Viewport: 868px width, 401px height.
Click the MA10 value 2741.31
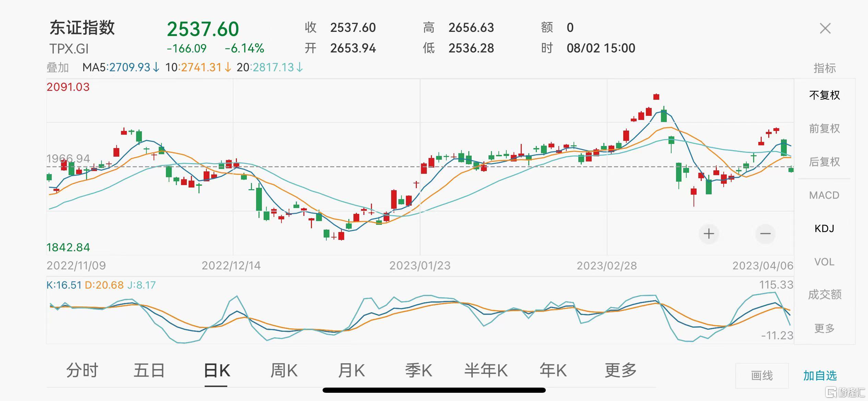[201, 68]
